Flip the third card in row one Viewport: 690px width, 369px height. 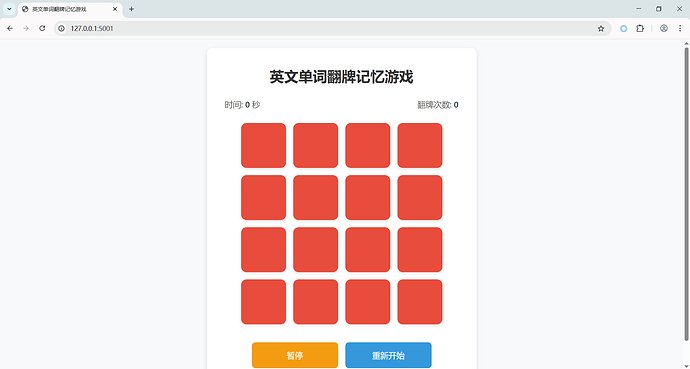[367, 146]
